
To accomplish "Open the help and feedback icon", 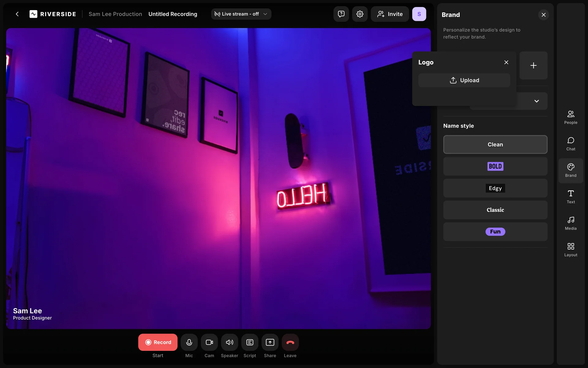I will [x=341, y=14].
